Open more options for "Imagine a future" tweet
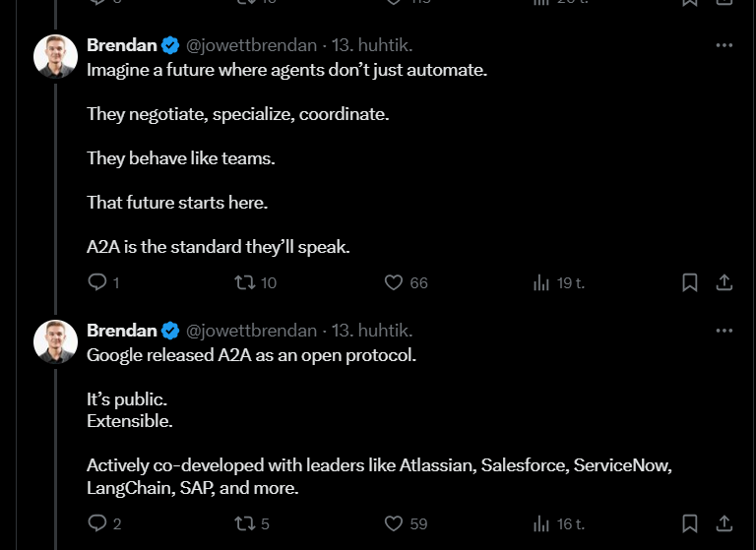Screen dimensions: 756x550 724,45
